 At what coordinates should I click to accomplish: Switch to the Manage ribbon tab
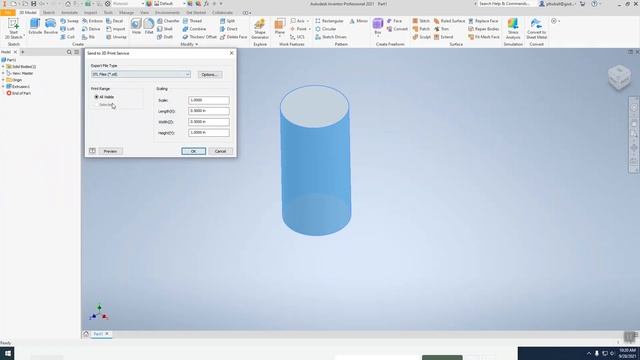click(x=126, y=13)
